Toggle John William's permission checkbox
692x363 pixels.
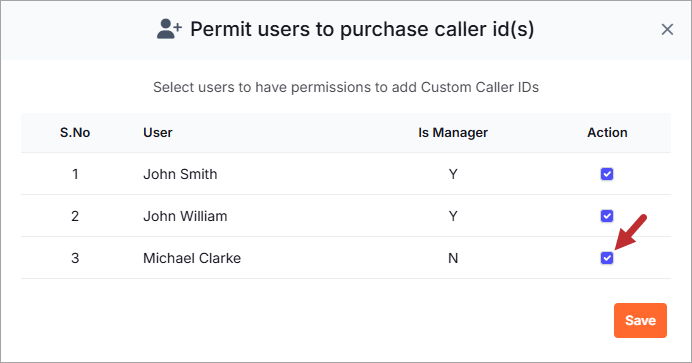(607, 216)
